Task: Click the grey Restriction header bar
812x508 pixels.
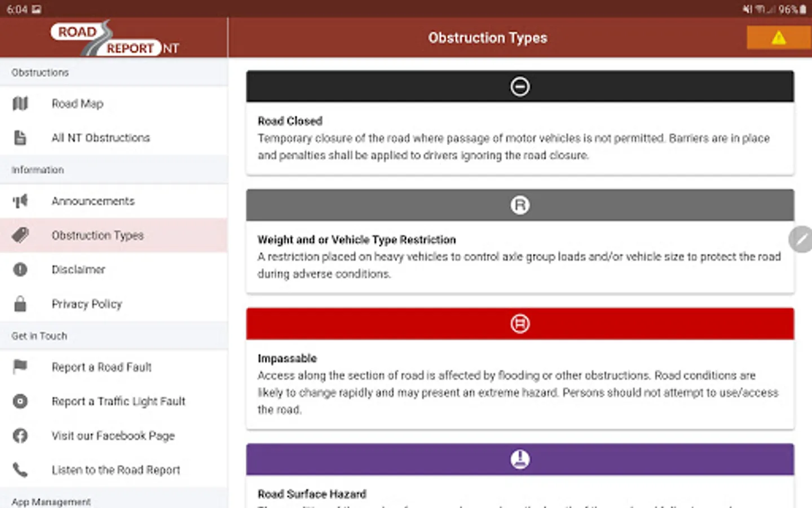Action: point(519,205)
